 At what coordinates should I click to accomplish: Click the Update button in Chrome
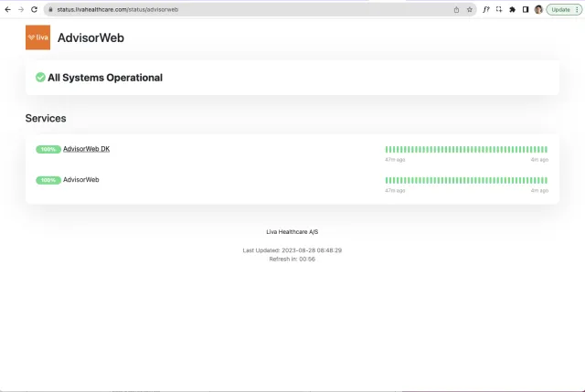(560, 10)
